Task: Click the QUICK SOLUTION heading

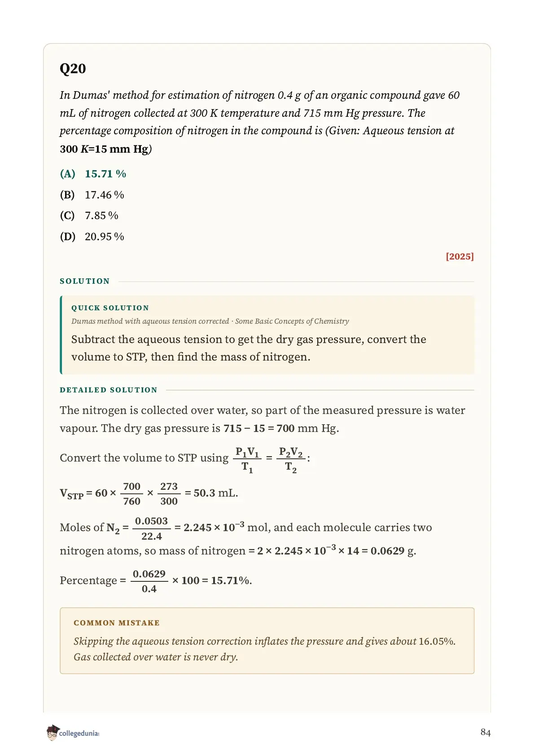Action: click(x=110, y=308)
